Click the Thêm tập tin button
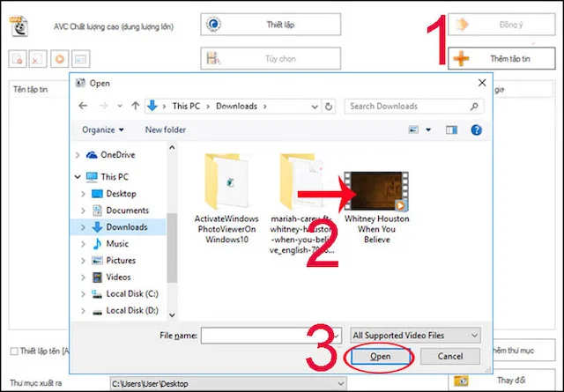The image size is (564, 392). click(501, 58)
